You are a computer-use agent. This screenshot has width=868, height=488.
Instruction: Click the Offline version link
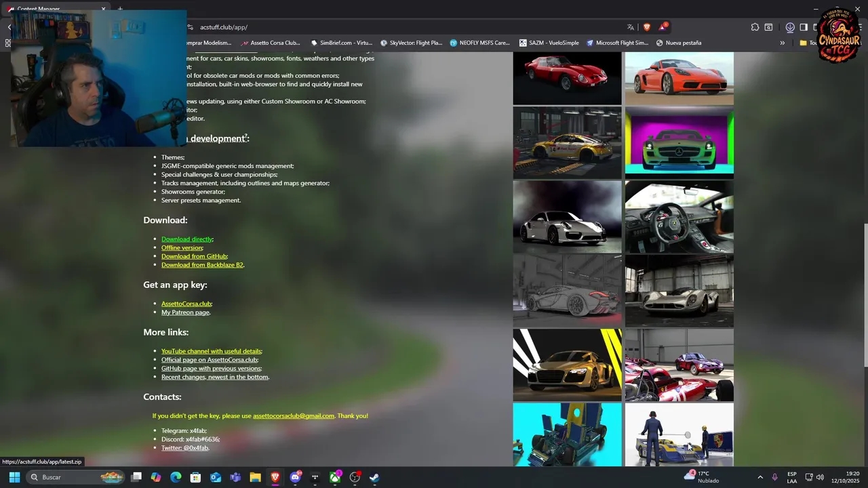[x=182, y=248]
